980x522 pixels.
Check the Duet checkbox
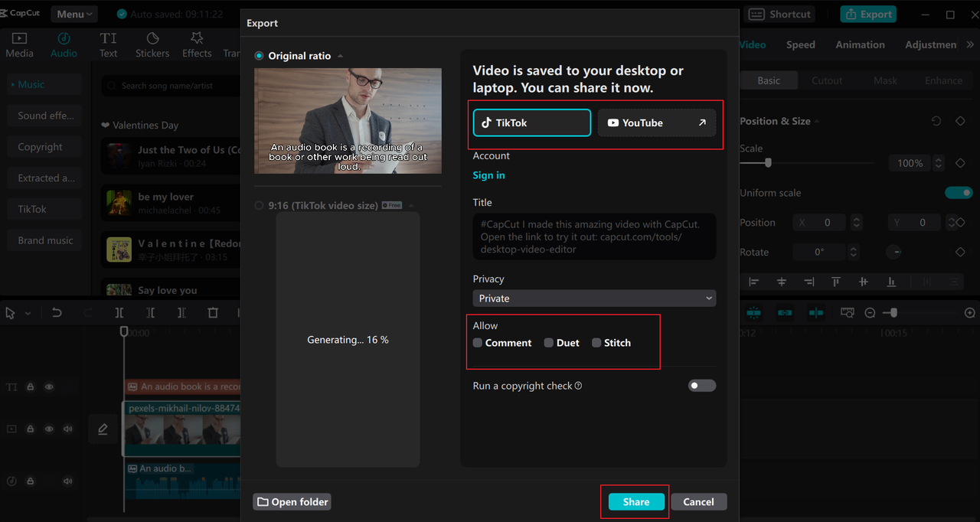click(x=549, y=343)
